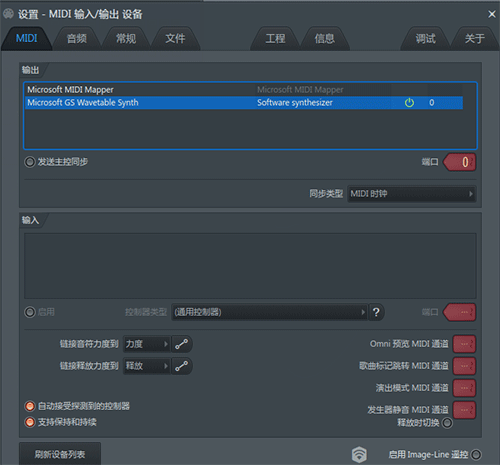Toggle the input 启用 switch

30,312
